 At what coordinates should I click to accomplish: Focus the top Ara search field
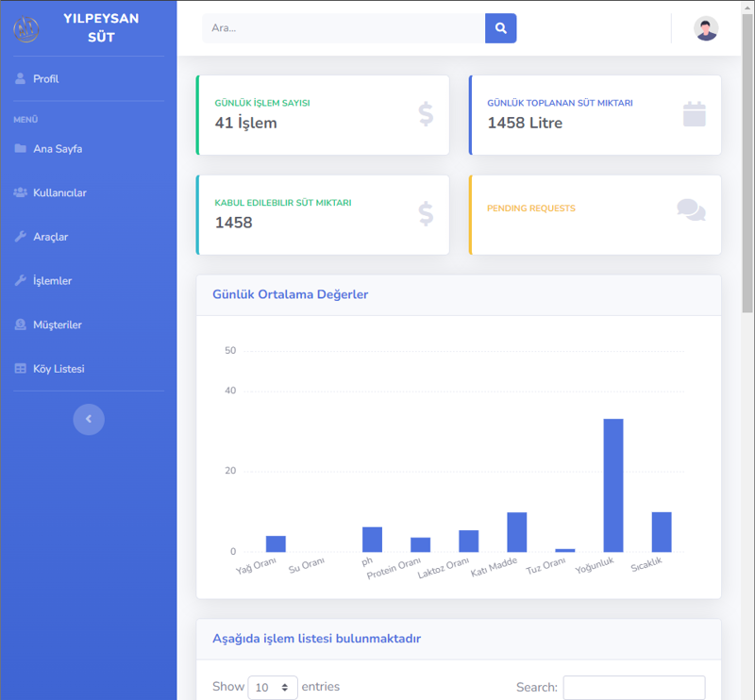click(x=344, y=28)
